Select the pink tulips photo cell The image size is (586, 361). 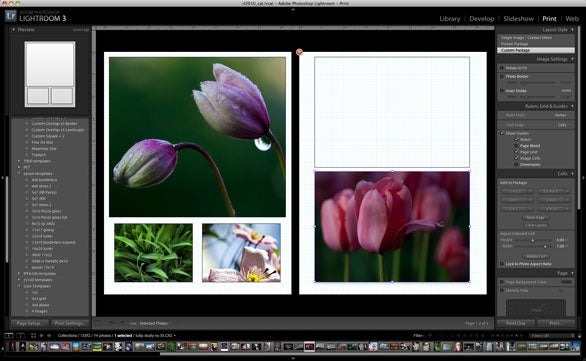pos(392,226)
